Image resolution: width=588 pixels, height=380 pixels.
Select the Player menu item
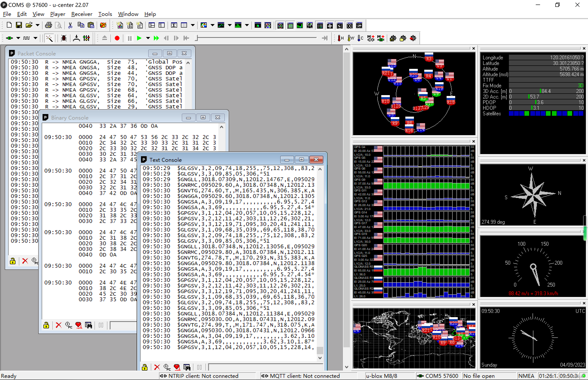tap(57, 14)
